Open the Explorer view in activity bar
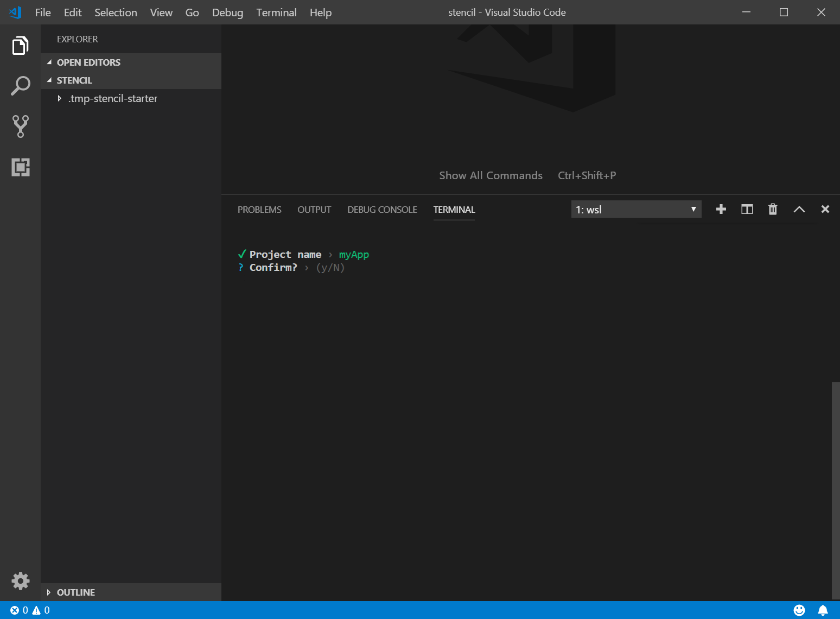This screenshot has width=840, height=619. pyautogui.click(x=20, y=46)
